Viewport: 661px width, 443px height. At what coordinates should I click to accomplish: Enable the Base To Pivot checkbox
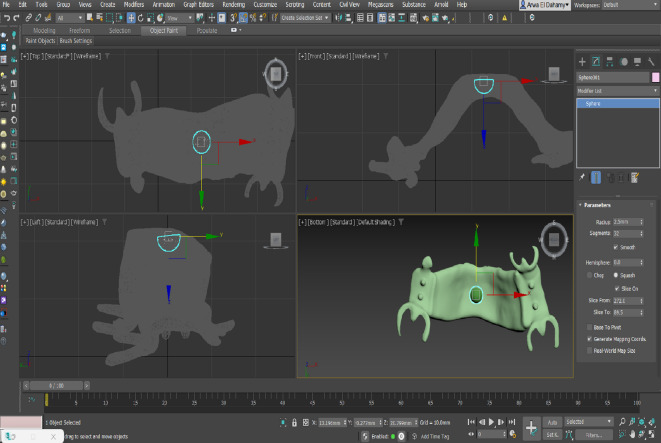pos(587,327)
